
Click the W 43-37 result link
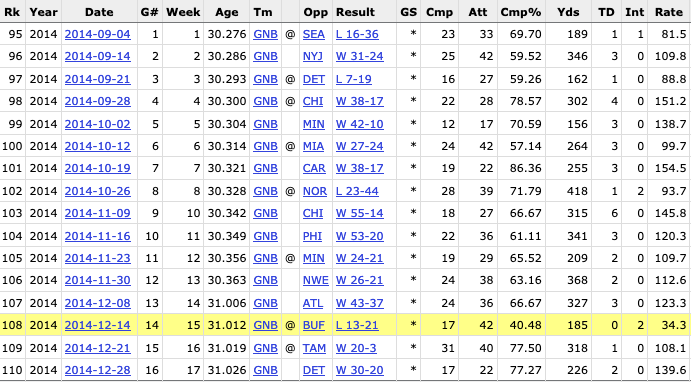tap(360, 303)
